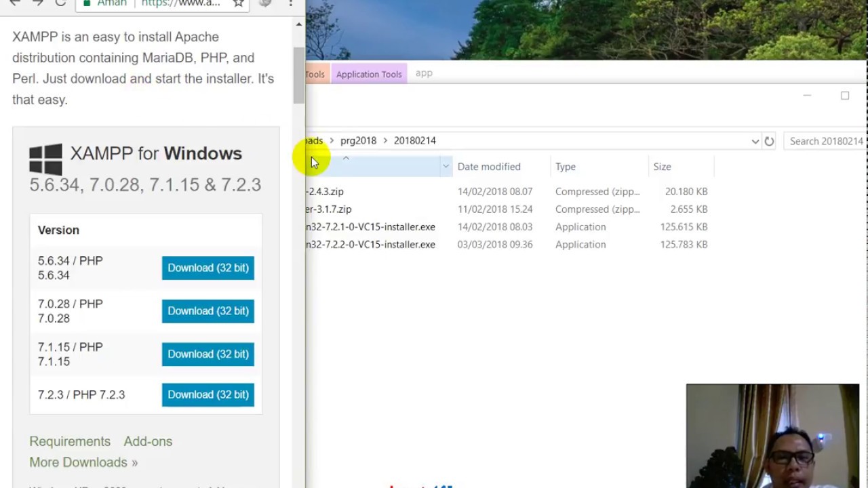Navigate to prg2018 in the breadcrumb

coord(358,140)
